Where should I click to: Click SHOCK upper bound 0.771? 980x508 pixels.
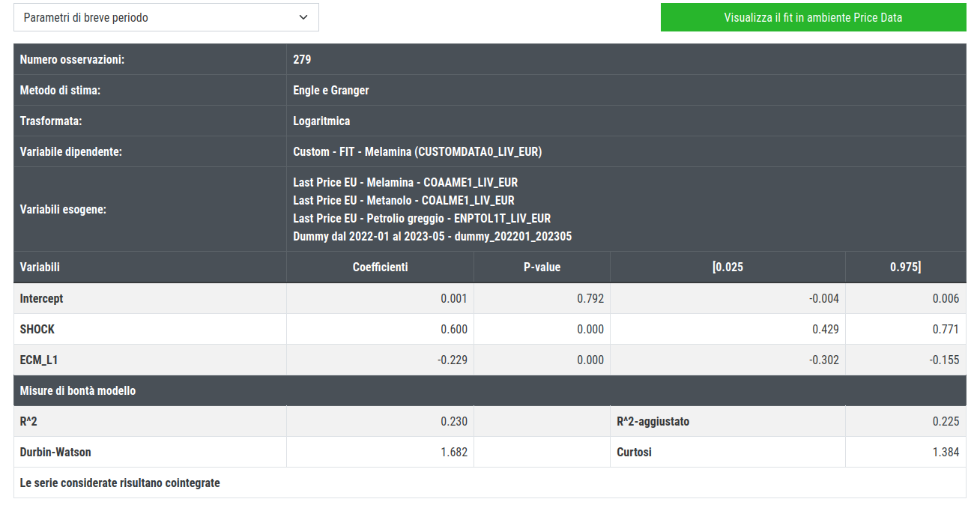coord(946,329)
